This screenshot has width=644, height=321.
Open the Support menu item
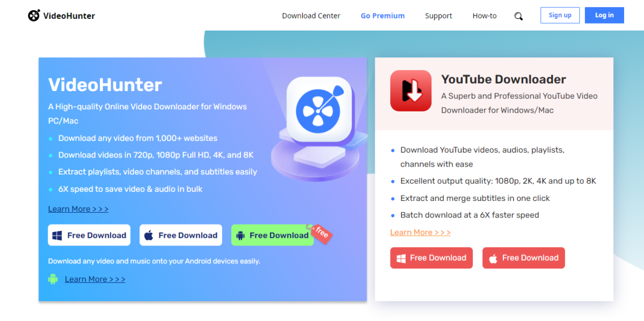click(438, 16)
